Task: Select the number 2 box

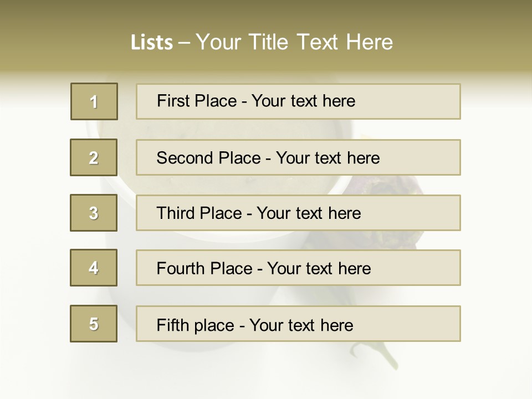Action: coord(94,157)
